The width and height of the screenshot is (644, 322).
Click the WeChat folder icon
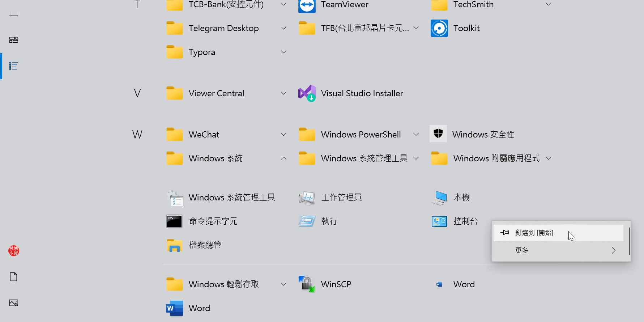coord(175,134)
